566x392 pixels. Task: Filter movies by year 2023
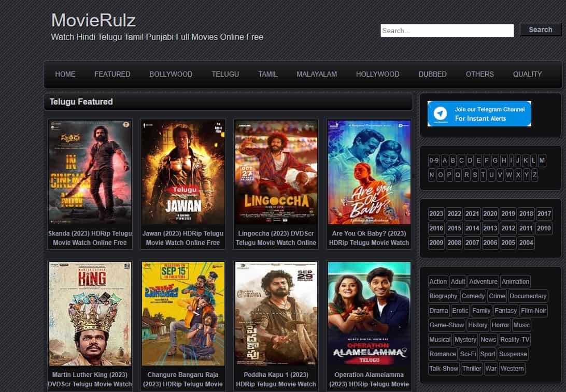pyautogui.click(x=436, y=214)
